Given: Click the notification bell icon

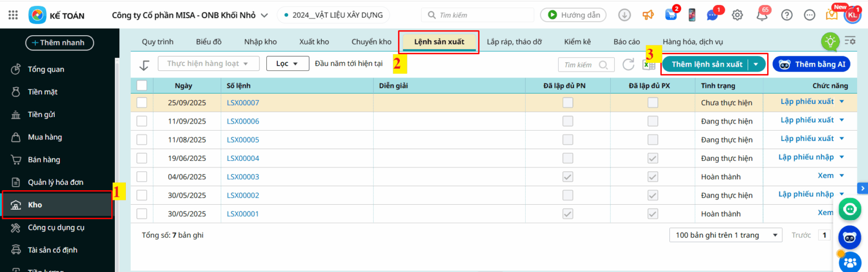Looking at the screenshot, I should pyautogui.click(x=762, y=15).
